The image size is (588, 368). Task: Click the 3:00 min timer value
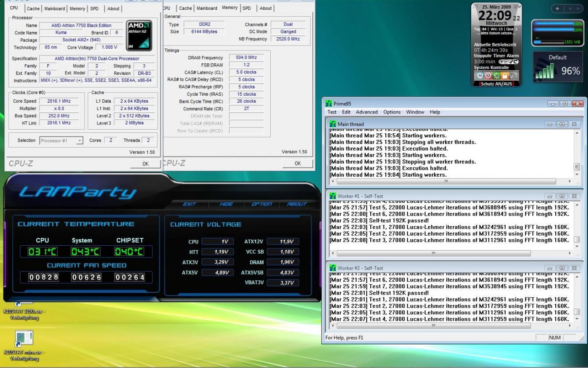[484, 62]
